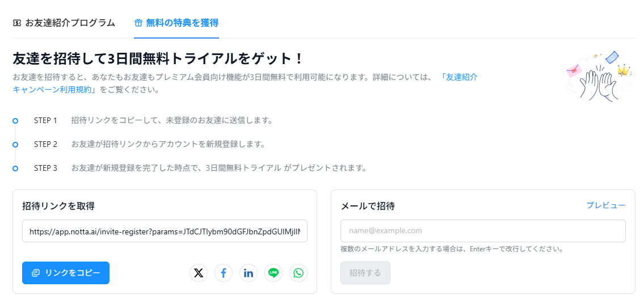The height and width of the screenshot is (299, 644).
Task: Click the 招待する button
Action: 365,273
